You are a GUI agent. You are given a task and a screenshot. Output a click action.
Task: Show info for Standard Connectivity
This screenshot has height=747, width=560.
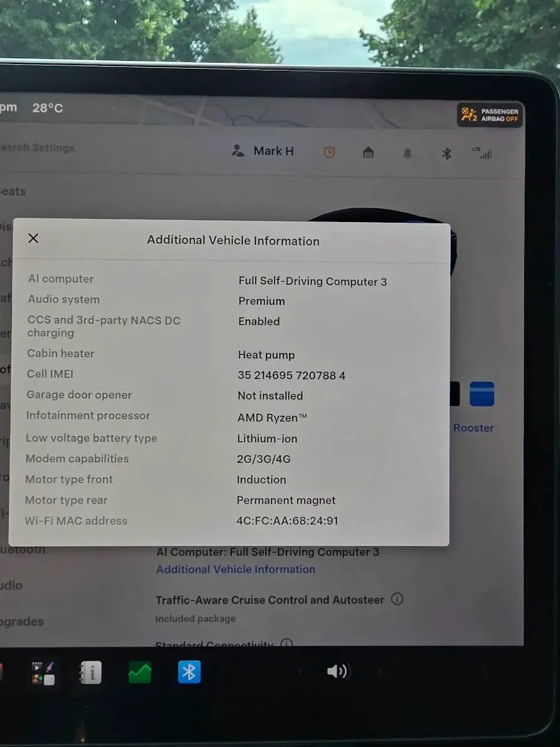(x=286, y=643)
